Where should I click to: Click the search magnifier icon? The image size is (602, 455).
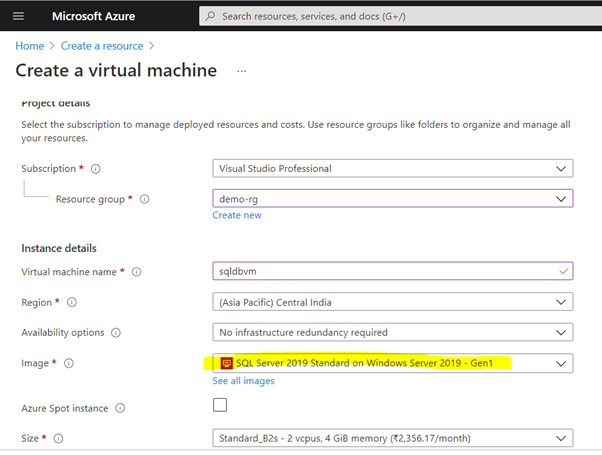click(x=210, y=16)
